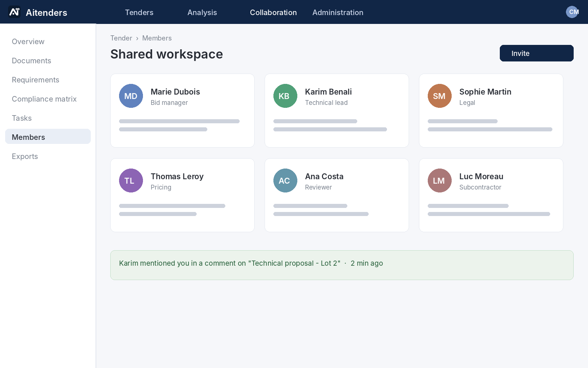Select Members in the sidebar
588x368 pixels.
point(48,137)
